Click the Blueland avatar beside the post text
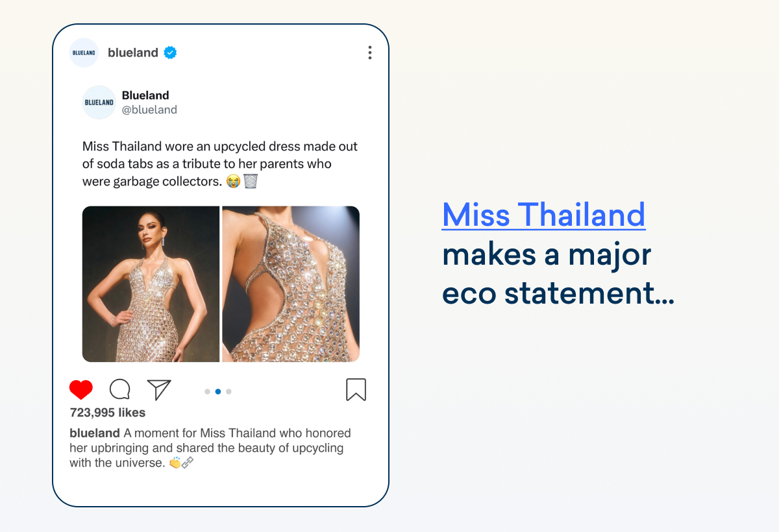779x532 pixels. point(99,102)
